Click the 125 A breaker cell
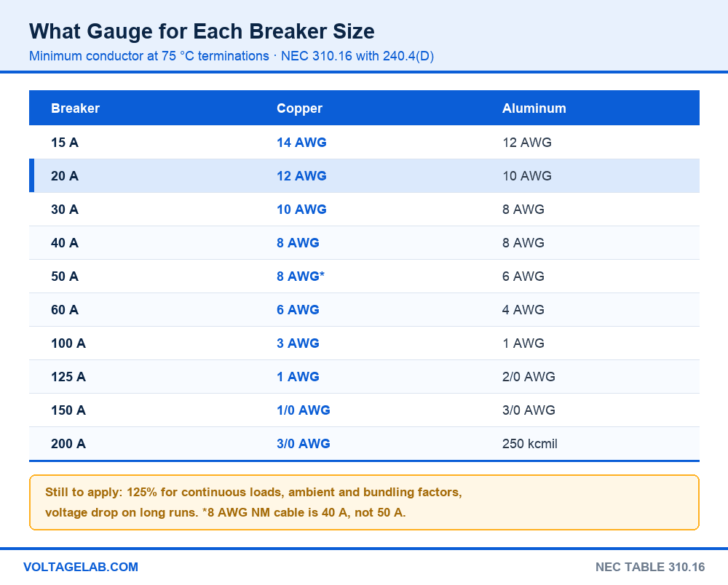 (68, 377)
